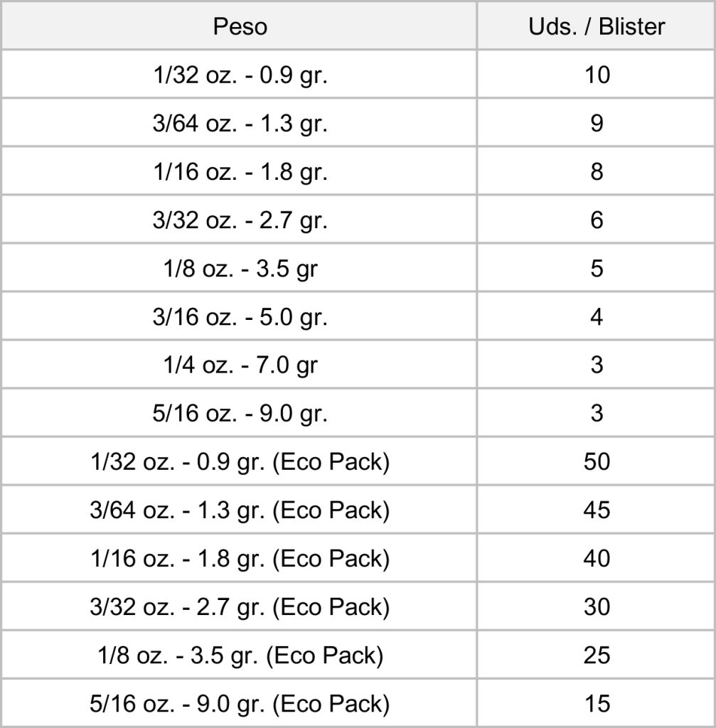Click the 1/32 oz. - 0.9 gr. (Eco Pack) cell
Screen dimensions: 716x728
(240, 462)
